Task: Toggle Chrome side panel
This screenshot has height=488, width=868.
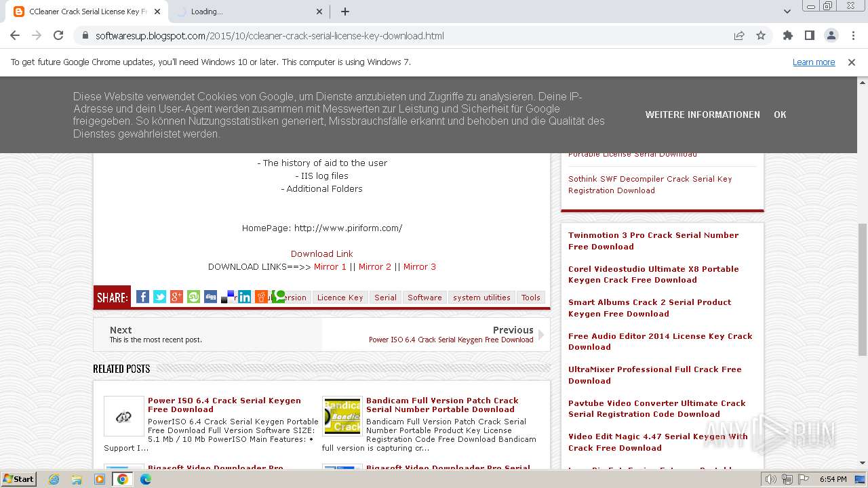Action: point(809,35)
